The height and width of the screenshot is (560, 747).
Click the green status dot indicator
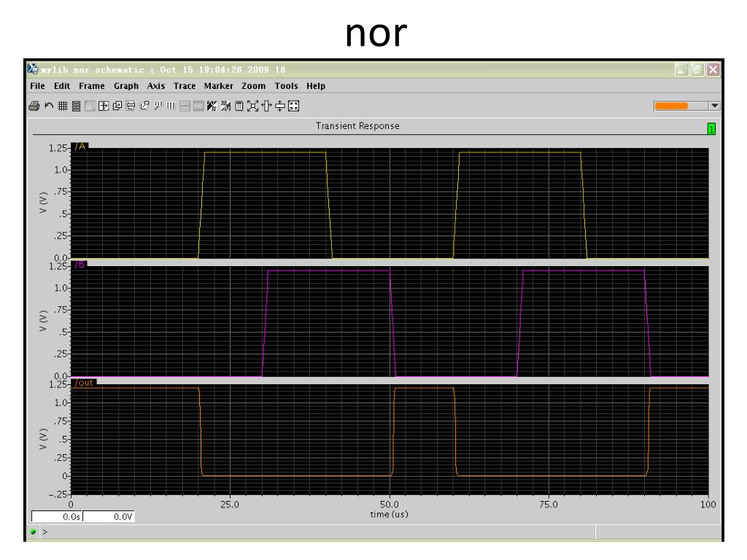point(33,532)
